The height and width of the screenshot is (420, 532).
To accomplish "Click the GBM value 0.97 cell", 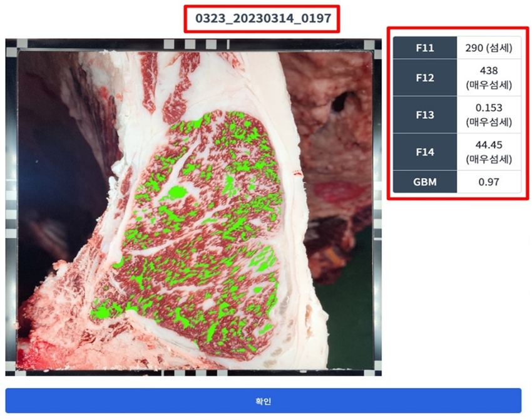I will tap(489, 182).
